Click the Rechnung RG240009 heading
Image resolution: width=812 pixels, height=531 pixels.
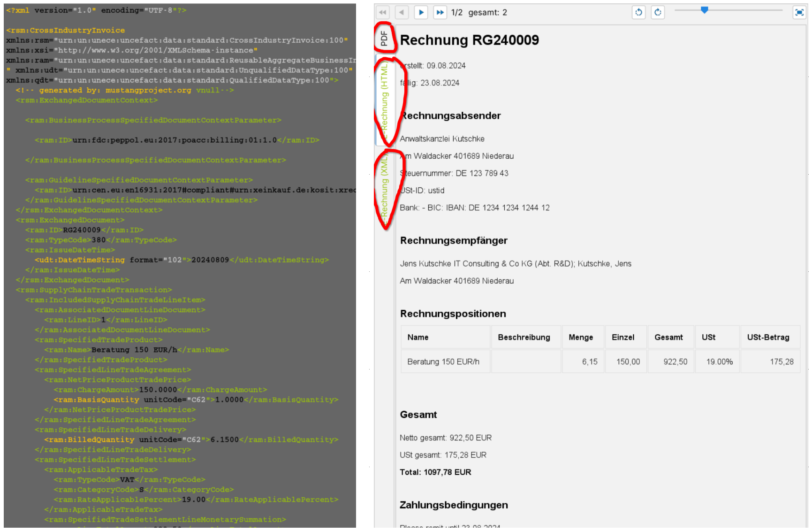pos(469,40)
